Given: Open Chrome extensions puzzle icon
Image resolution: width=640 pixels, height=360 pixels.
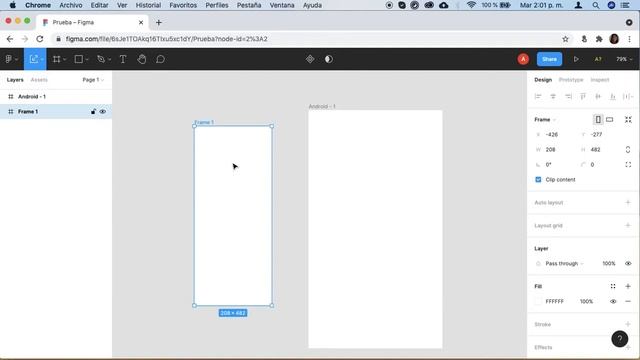Looking at the screenshot, I should tap(599, 39).
